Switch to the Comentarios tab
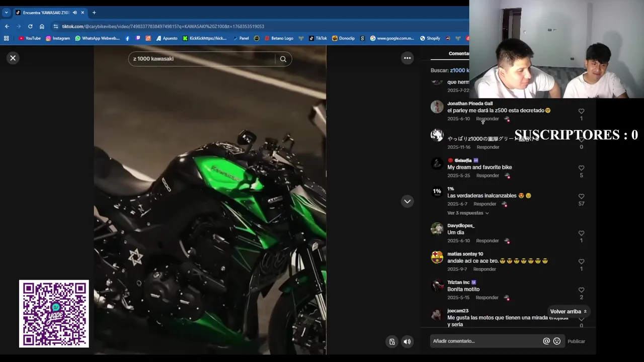Screen dimensions: 644x362 [459, 53]
